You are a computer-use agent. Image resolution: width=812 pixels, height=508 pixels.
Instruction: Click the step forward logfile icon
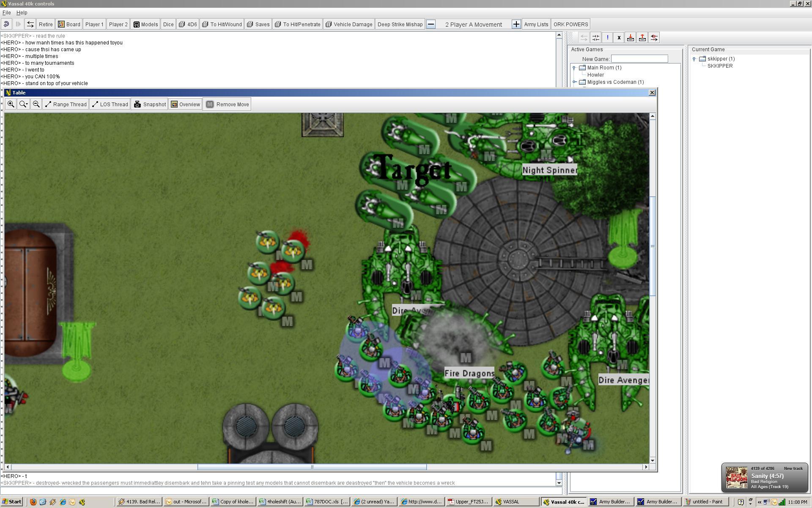coord(18,24)
